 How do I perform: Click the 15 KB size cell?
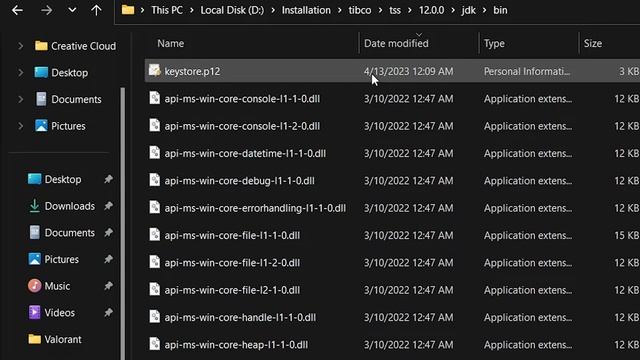pos(626,236)
